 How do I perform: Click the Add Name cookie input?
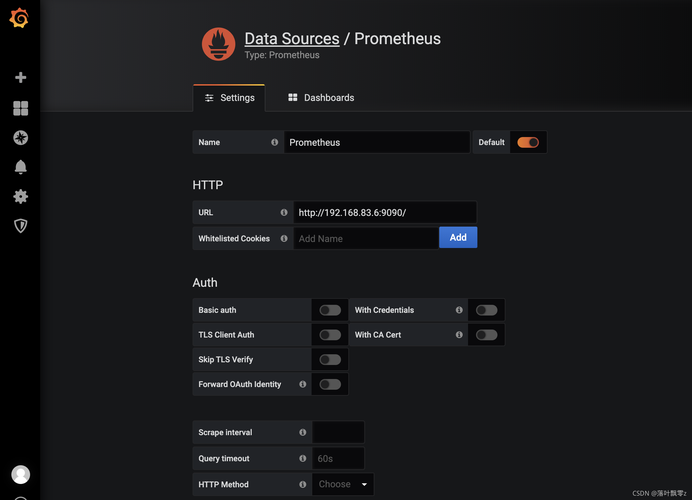[x=366, y=238]
